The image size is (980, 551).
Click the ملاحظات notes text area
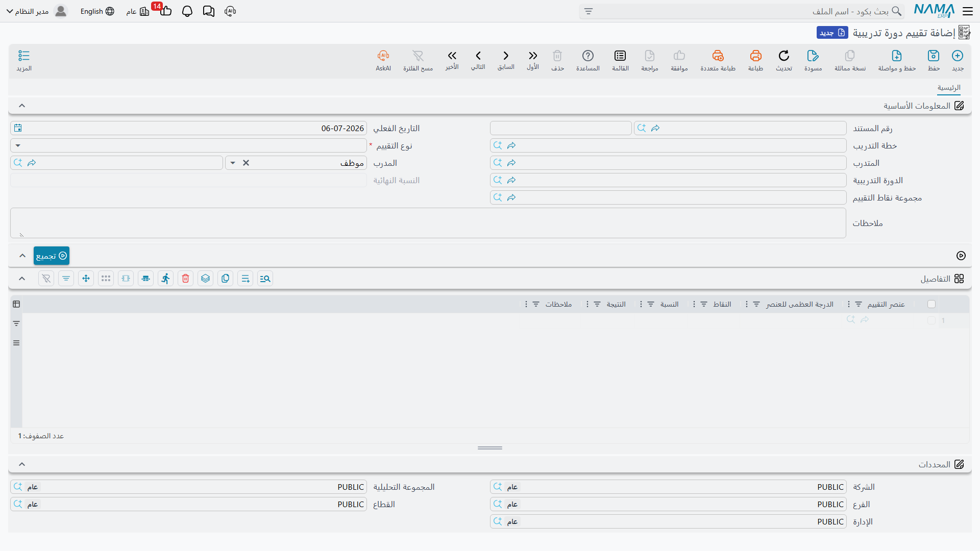click(x=428, y=223)
